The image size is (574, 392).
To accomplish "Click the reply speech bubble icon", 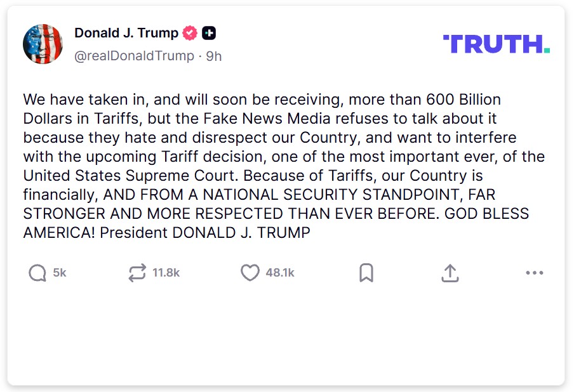I will click(x=37, y=273).
